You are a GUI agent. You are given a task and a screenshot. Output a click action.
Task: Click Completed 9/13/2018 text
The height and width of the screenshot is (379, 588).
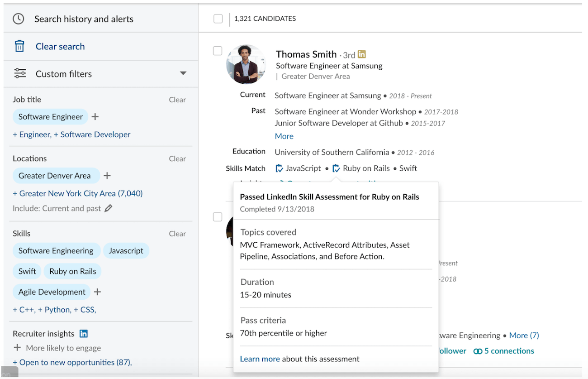click(x=277, y=209)
